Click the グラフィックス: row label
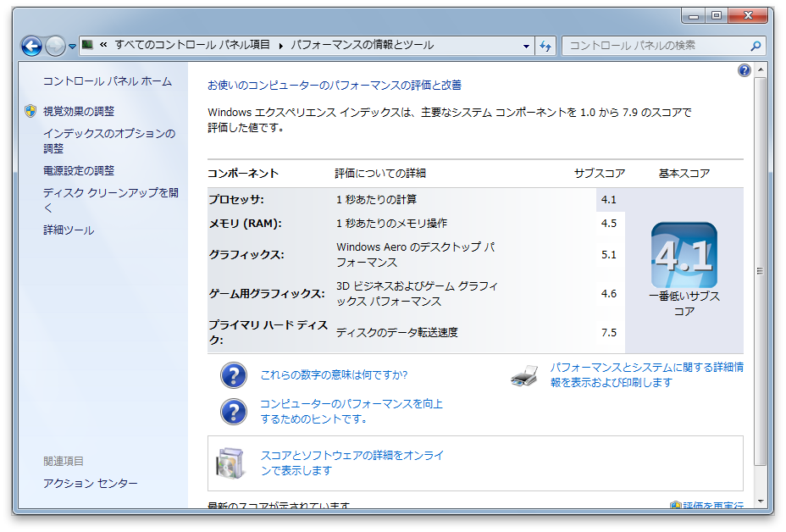The image size is (786, 532). pos(246,255)
